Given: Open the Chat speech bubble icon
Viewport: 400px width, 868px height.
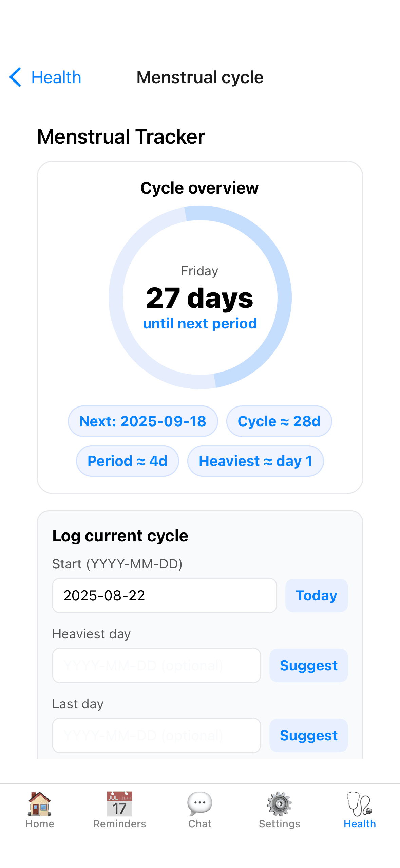Looking at the screenshot, I should point(200,803).
